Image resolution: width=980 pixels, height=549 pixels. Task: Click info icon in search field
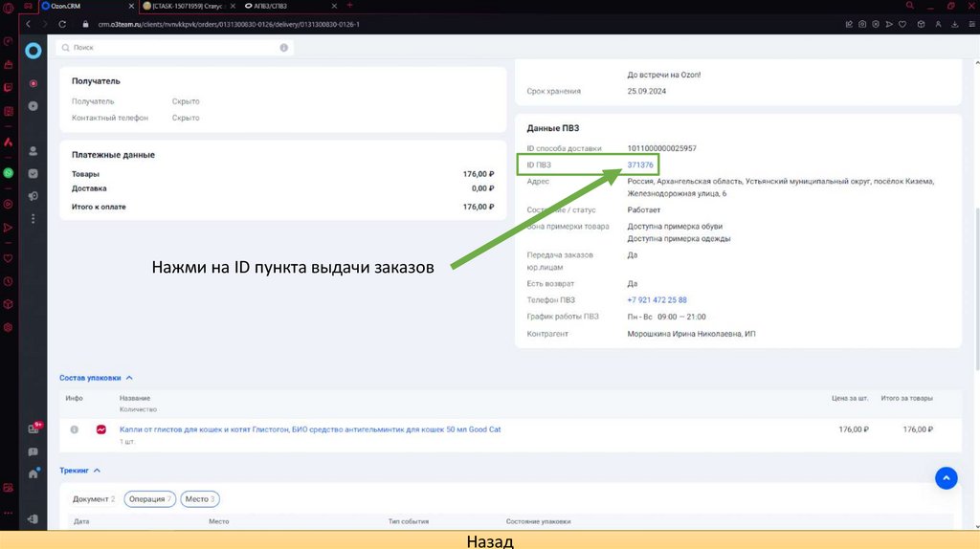[283, 48]
